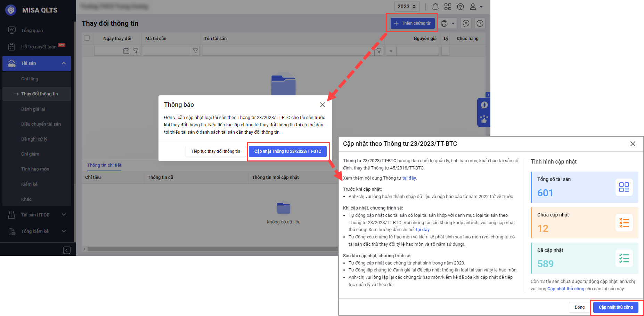Click the side panel expand arrow
Viewport: 644px width, 316px height.
[x=488, y=95]
